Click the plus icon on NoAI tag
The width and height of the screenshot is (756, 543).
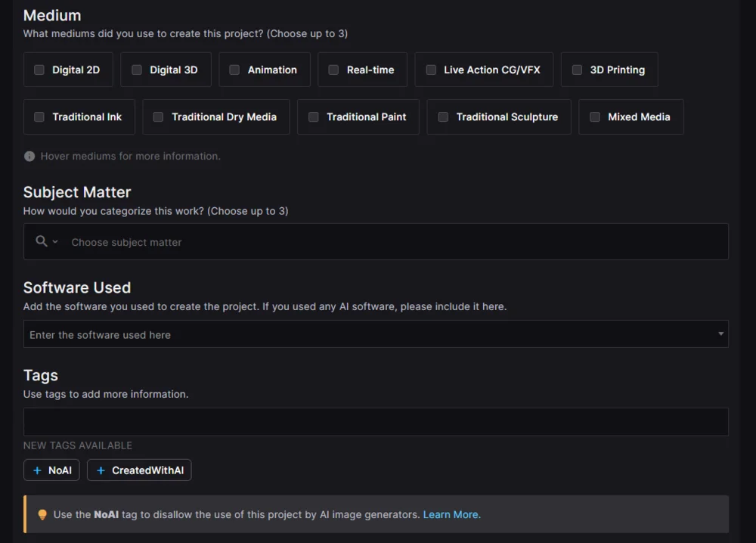tap(37, 470)
